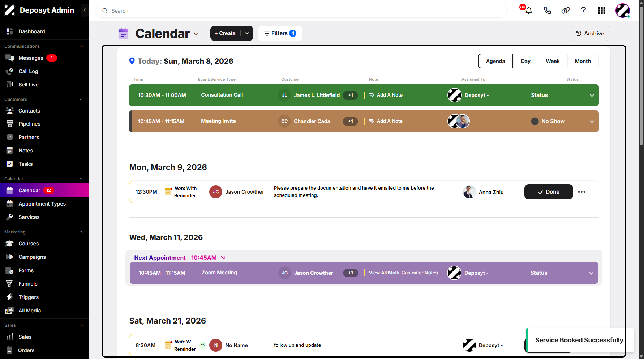
Task: Click the three-dots menu on Jason Crowther reminder
Action: pyautogui.click(x=581, y=192)
